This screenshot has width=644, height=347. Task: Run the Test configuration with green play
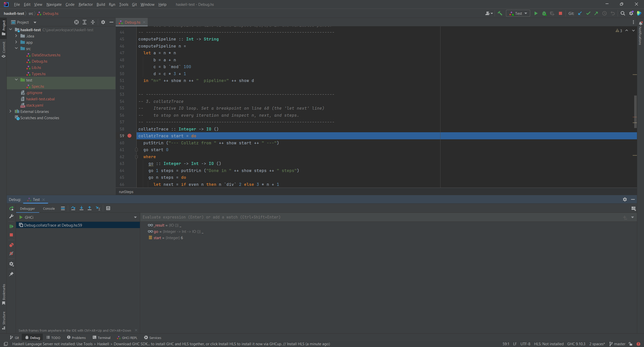pyautogui.click(x=536, y=13)
